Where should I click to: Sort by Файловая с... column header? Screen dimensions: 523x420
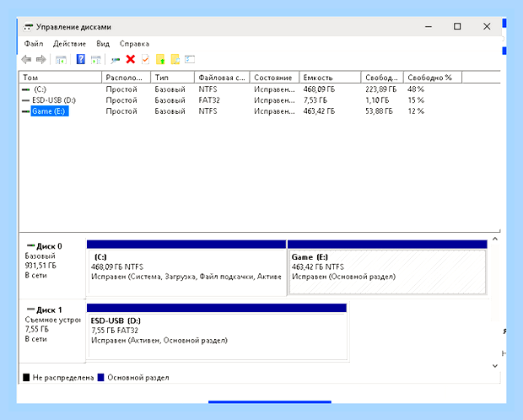222,78
